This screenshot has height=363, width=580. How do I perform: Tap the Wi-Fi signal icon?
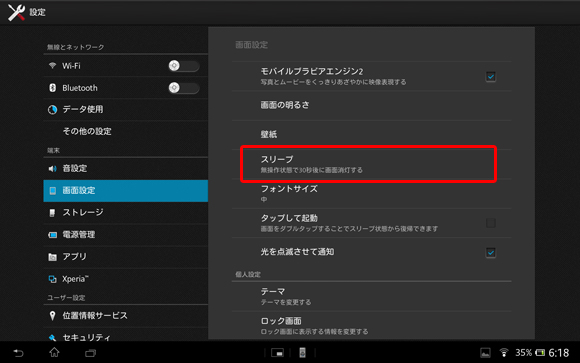[x=53, y=65]
